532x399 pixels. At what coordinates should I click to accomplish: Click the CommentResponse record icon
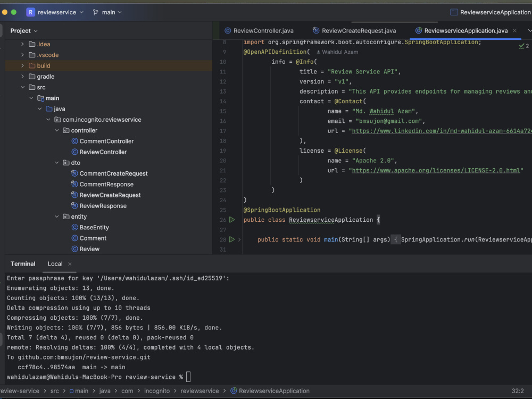pyautogui.click(x=74, y=184)
